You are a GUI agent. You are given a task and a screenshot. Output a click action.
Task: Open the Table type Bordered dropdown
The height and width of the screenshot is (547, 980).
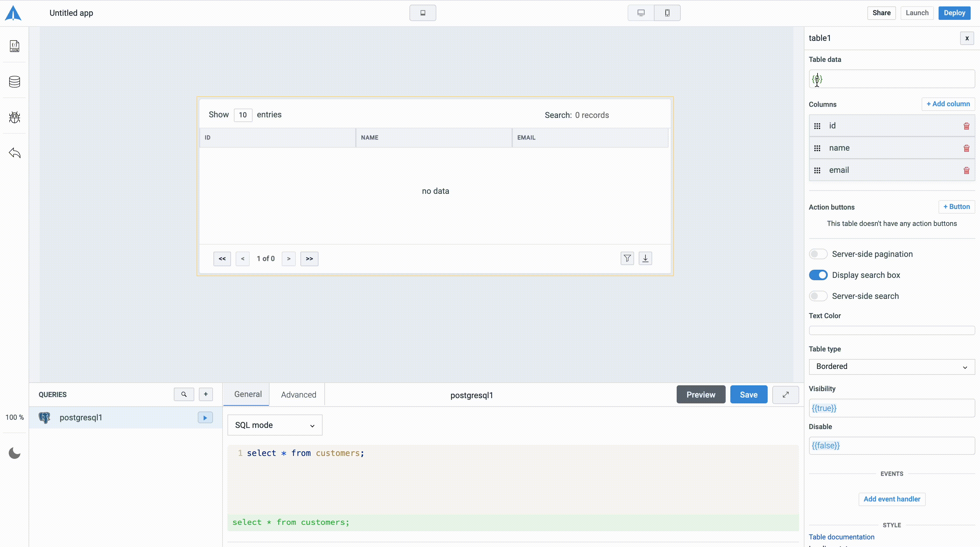point(891,367)
